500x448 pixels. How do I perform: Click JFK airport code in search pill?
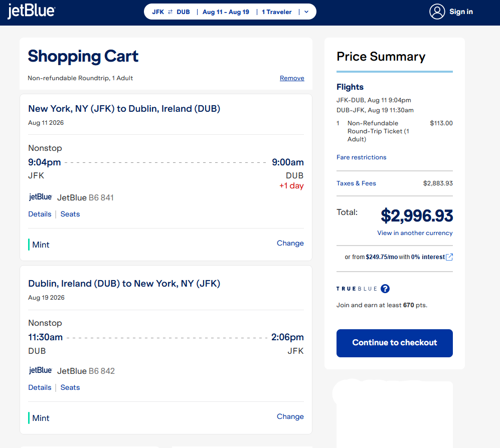pyautogui.click(x=158, y=12)
